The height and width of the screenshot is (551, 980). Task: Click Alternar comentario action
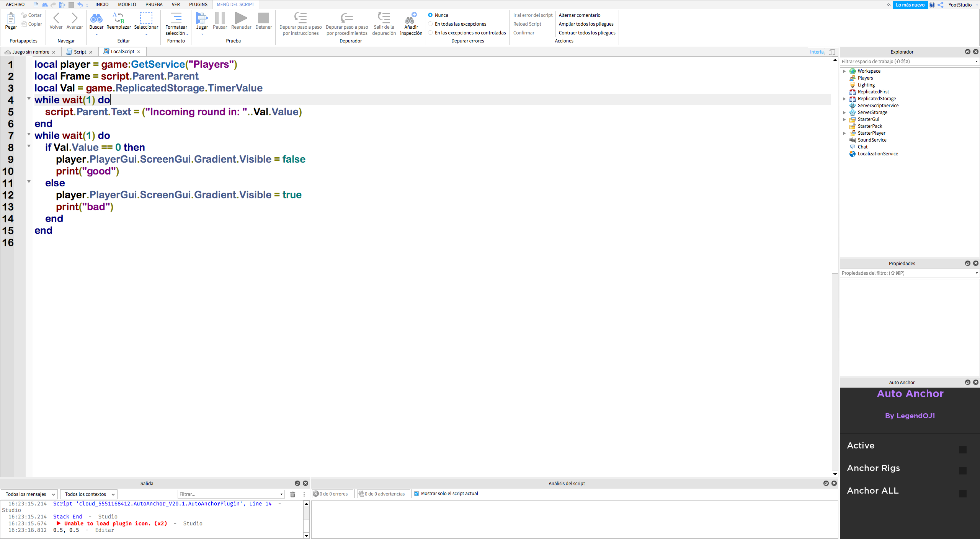point(579,15)
